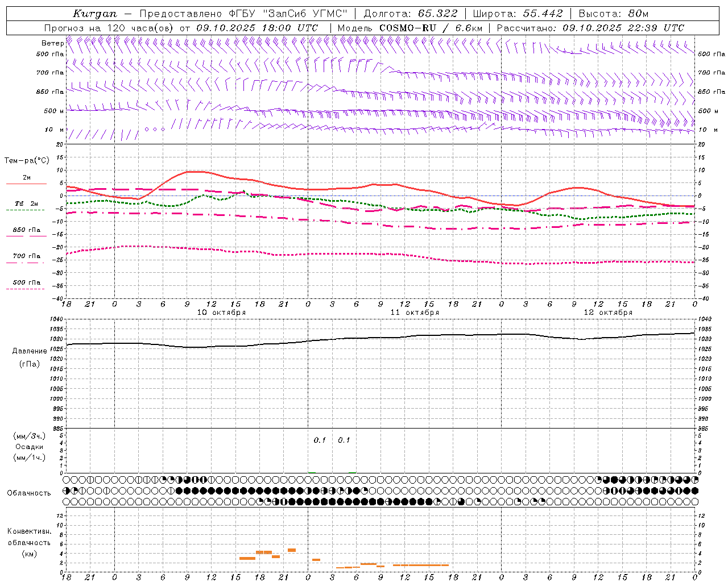Click the "12 октября" date label
This screenshot has height=582, width=728.
coord(608,313)
